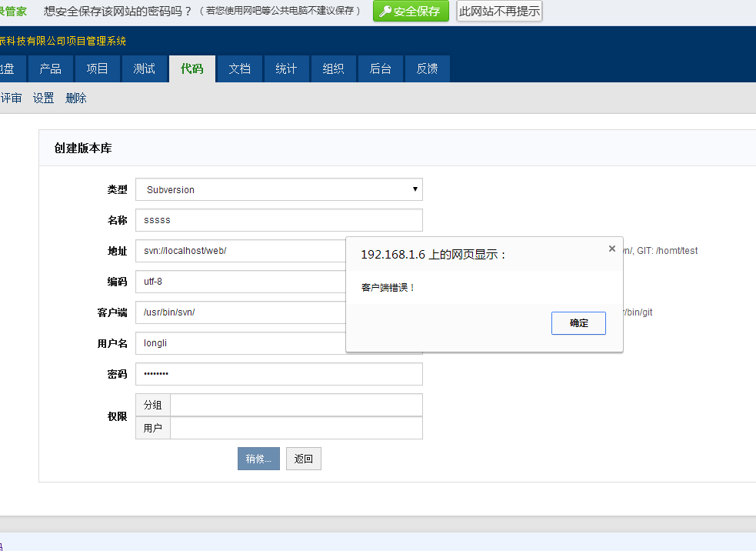Screen dimensions: 756x551
Task: Click the 分组 permissions input
Action: [x=297, y=405]
